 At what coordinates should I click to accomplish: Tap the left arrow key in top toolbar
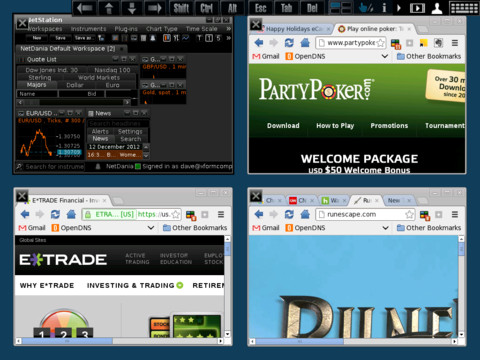pos(85,8)
